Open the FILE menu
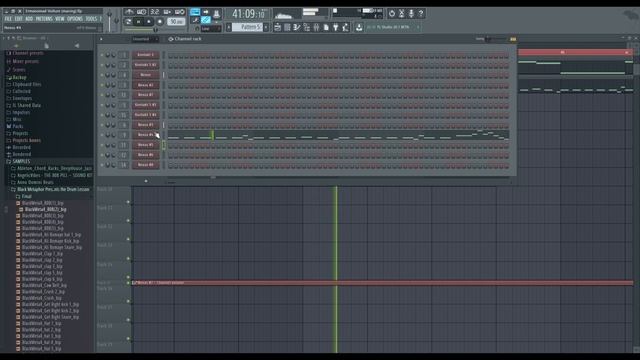This screenshot has width=640, height=360. point(8,19)
